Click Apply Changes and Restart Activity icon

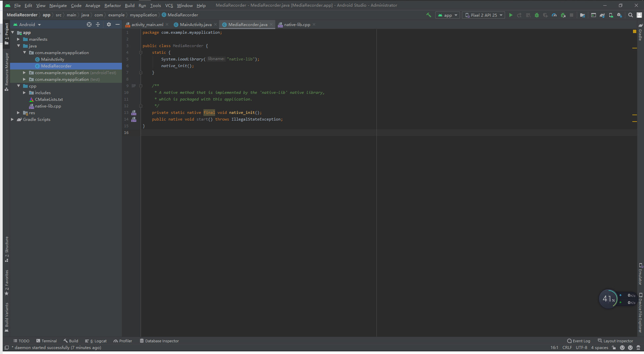pyautogui.click(x=519, y=15)
